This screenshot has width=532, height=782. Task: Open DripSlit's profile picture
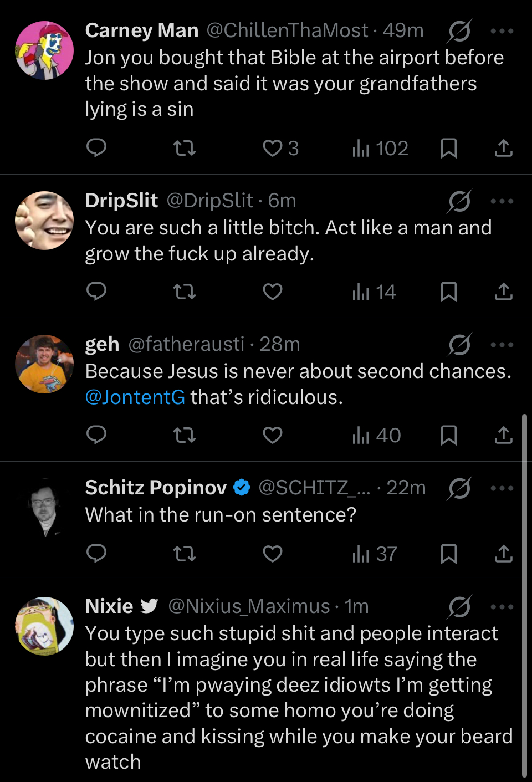click(x=44, y=221)
